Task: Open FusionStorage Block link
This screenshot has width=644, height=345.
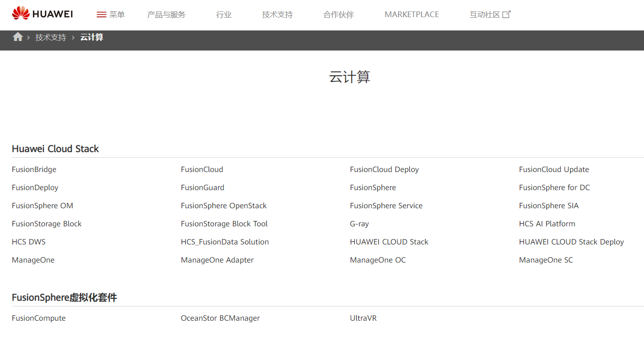Action: (x=47, y=224)
